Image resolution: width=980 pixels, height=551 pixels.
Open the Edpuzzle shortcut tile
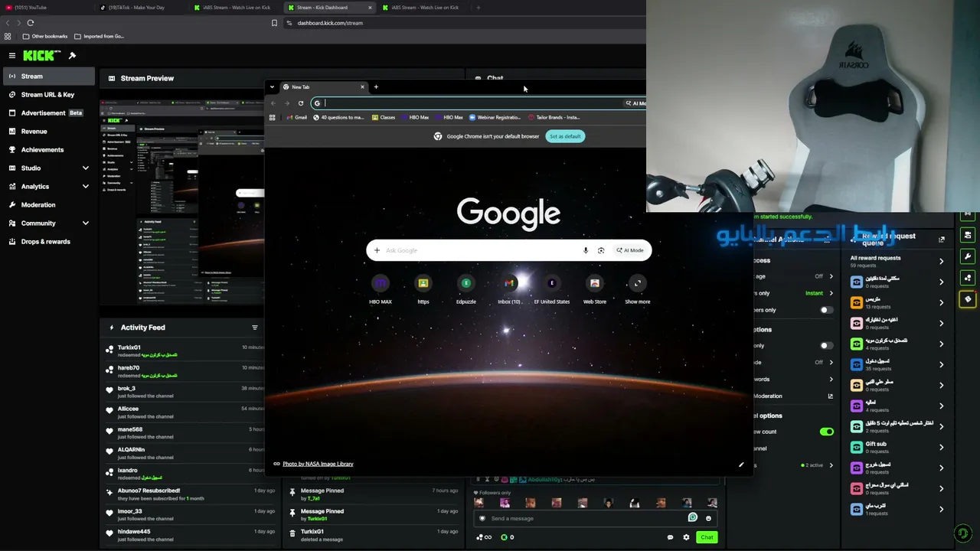coord(465,289)
